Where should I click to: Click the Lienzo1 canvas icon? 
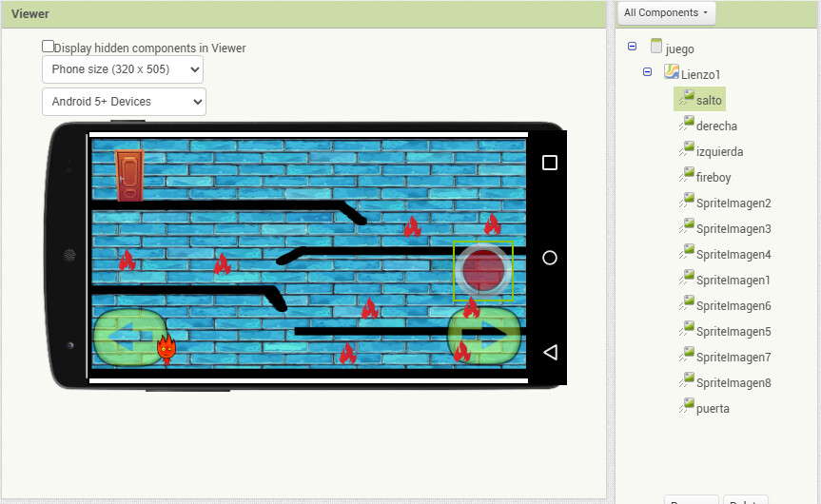point(672,71)
